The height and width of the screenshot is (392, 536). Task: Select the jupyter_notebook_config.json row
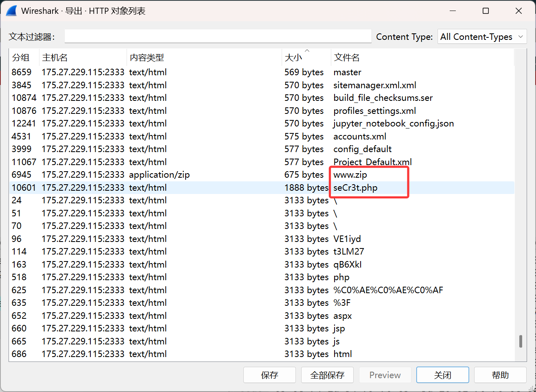tap(262, 124)
